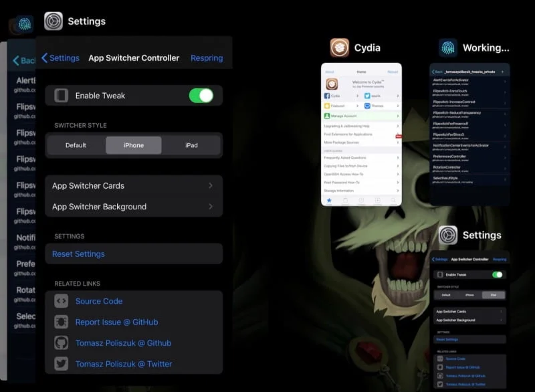The height and width of the screenshot is (392, 535).
Task: Click the GitHub octocat icon
Action: tap(62, 343)
